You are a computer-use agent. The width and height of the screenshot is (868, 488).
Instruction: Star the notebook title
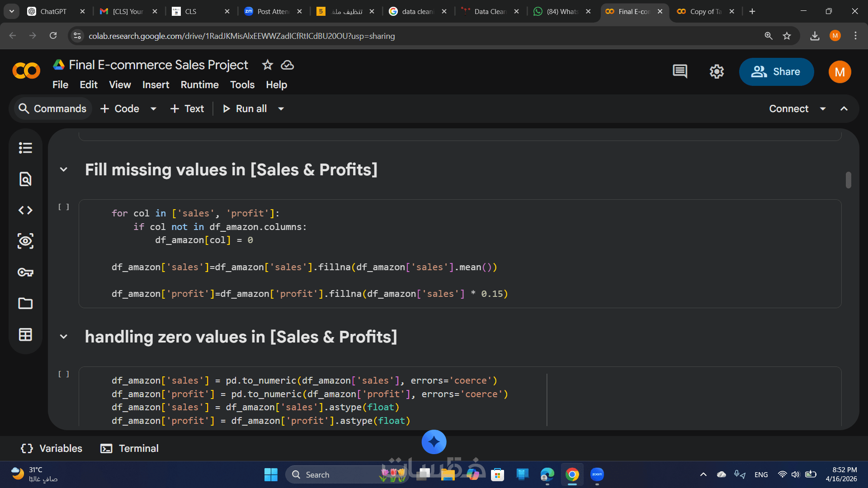(268, 65)
